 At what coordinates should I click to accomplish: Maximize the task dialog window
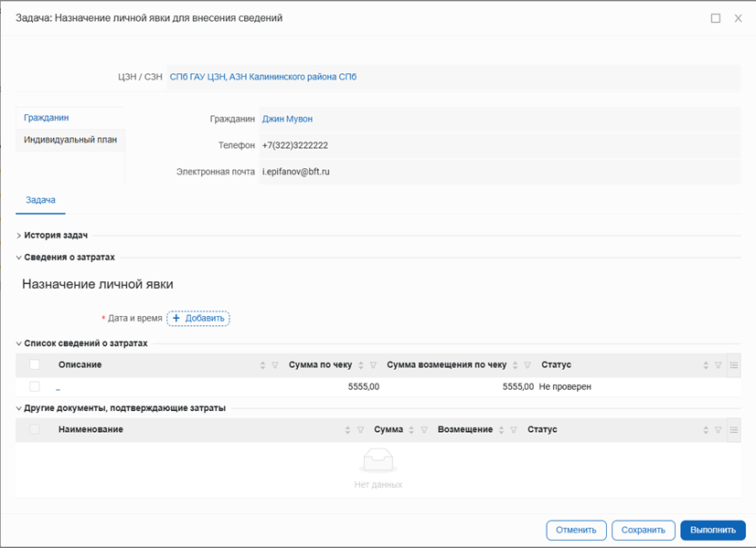point(716,18)
